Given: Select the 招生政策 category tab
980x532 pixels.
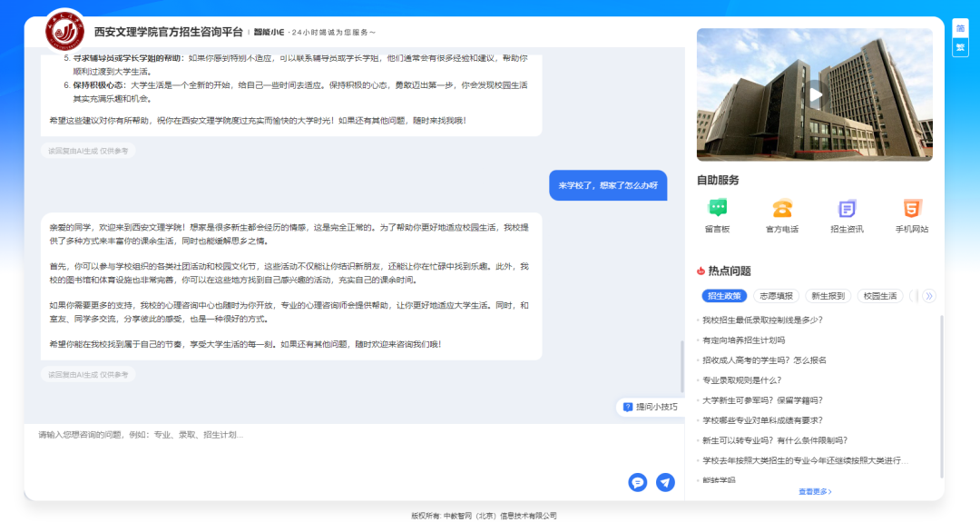Looking at the screenshot, I should [x=724, y=296].
